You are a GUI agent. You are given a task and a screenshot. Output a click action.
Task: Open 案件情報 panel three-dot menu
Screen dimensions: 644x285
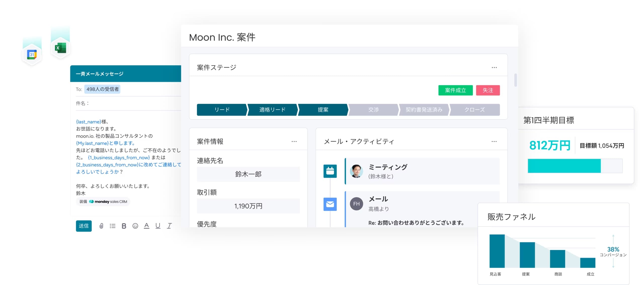pyautogui.click(x=294, y=141)
